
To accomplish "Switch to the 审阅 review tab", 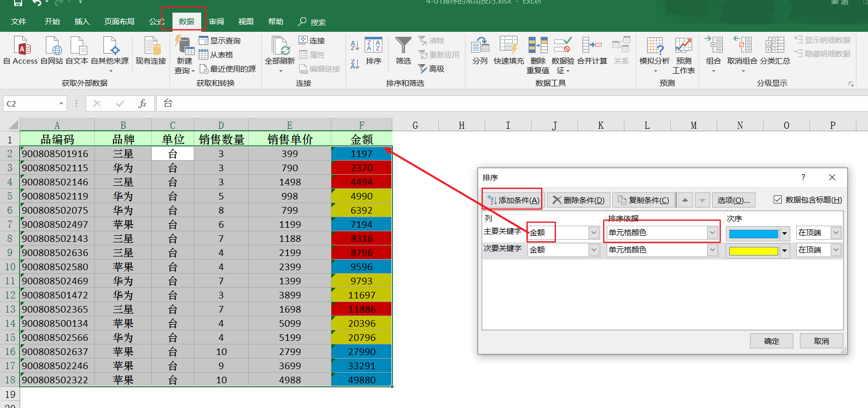I will pyautogui.click(x=216, y=22).
